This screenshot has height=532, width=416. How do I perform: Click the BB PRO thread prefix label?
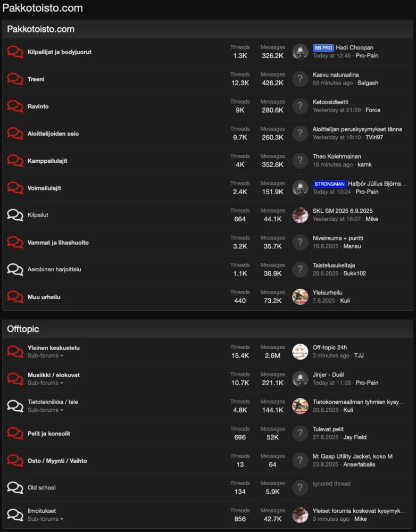point(323,48)
